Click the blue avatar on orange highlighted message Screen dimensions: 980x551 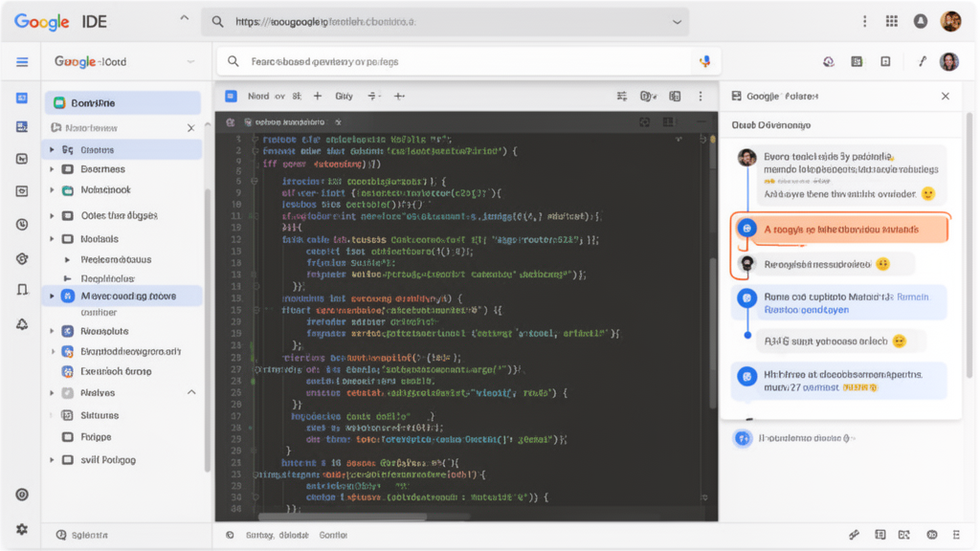[x=746, y=229]
